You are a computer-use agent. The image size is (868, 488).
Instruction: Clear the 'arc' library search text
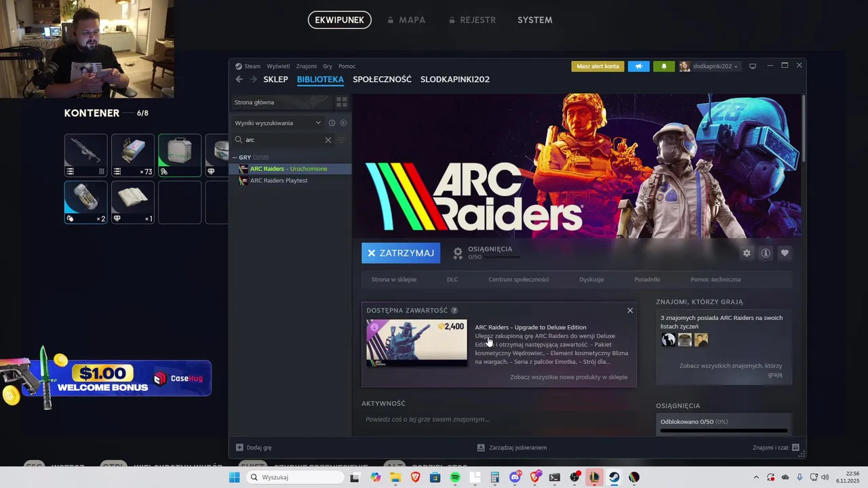pos(328,140)
